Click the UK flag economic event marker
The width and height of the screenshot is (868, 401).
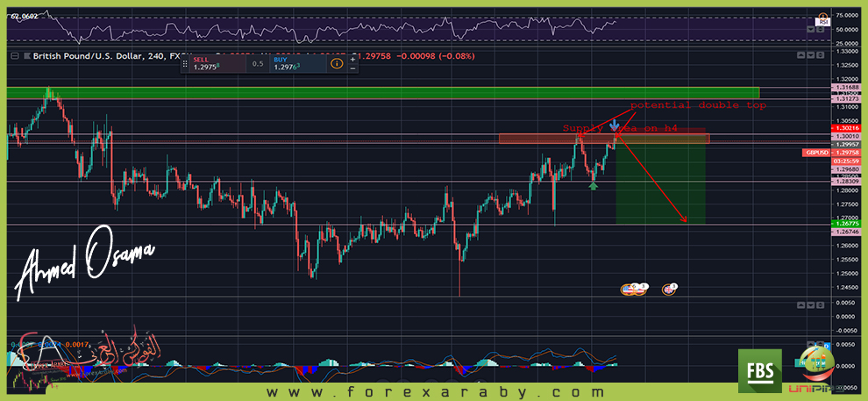tap(670, 288)
